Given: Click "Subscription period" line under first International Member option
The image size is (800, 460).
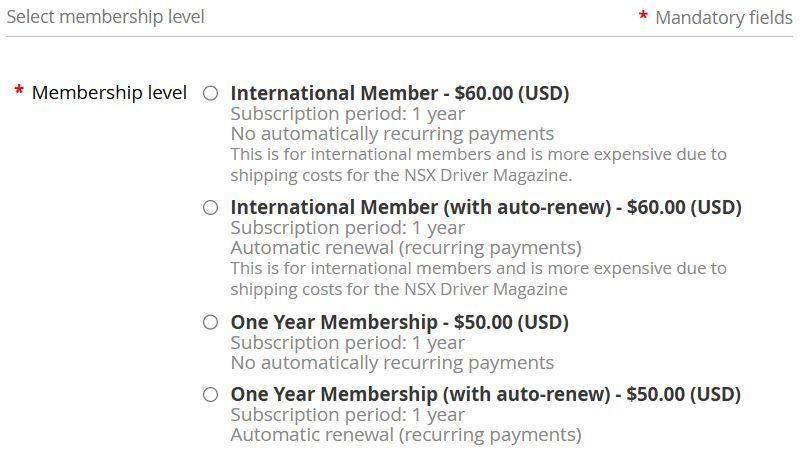Looking at the screenshot, I should pyautogui.click(x=347, y=114).
